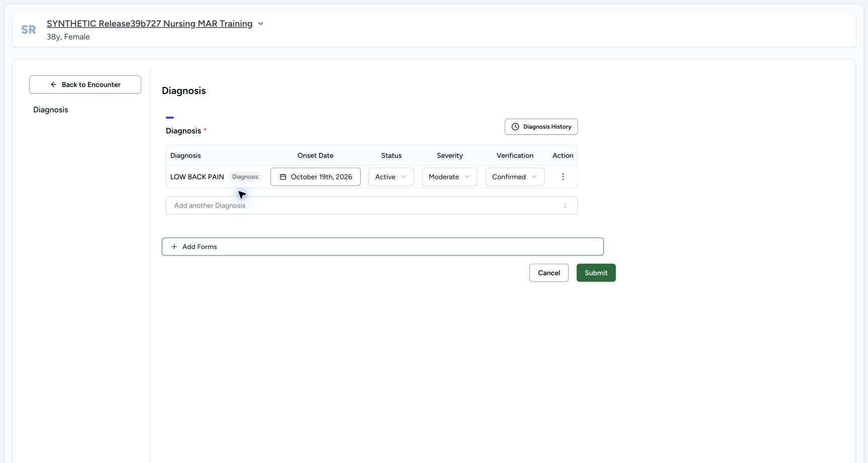Open the Status dropdown showing Active
The width and height of the screenshot is (868, 463).
point(391,177)
